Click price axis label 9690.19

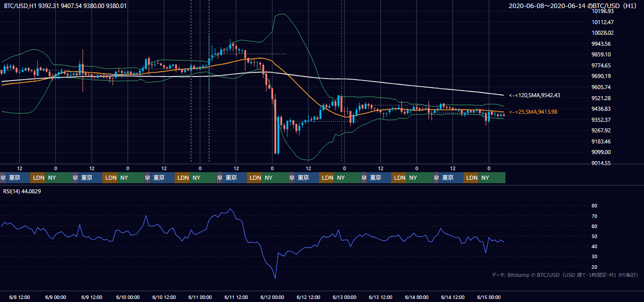(x=601, y=76)
